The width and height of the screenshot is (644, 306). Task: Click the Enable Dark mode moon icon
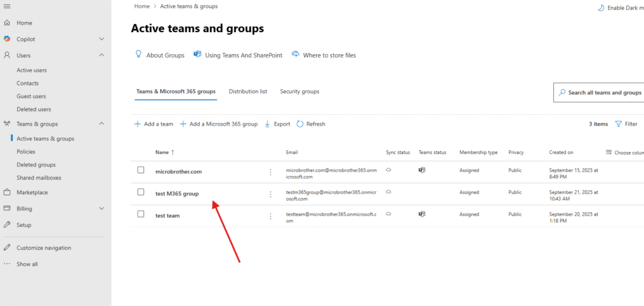click(x=601, y=8)
